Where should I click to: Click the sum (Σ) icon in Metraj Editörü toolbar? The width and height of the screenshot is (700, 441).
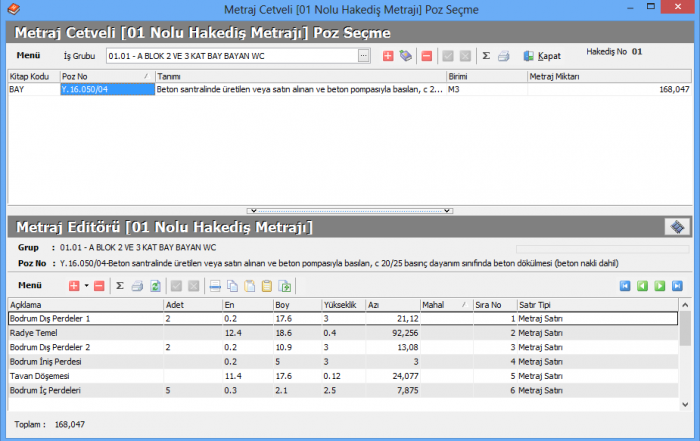(x=120, y=286)
